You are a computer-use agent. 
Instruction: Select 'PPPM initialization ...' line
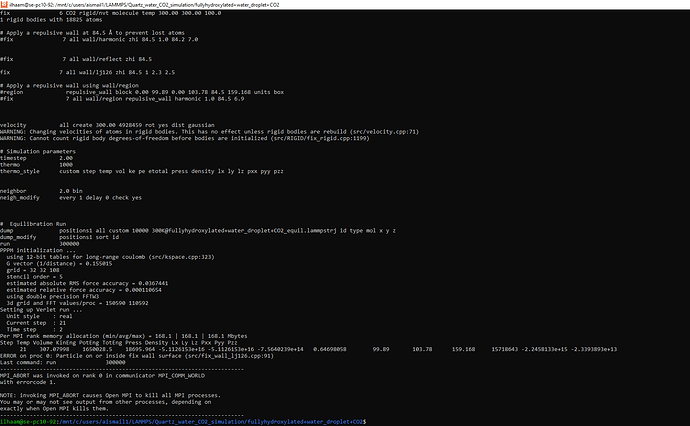point(38,251)
